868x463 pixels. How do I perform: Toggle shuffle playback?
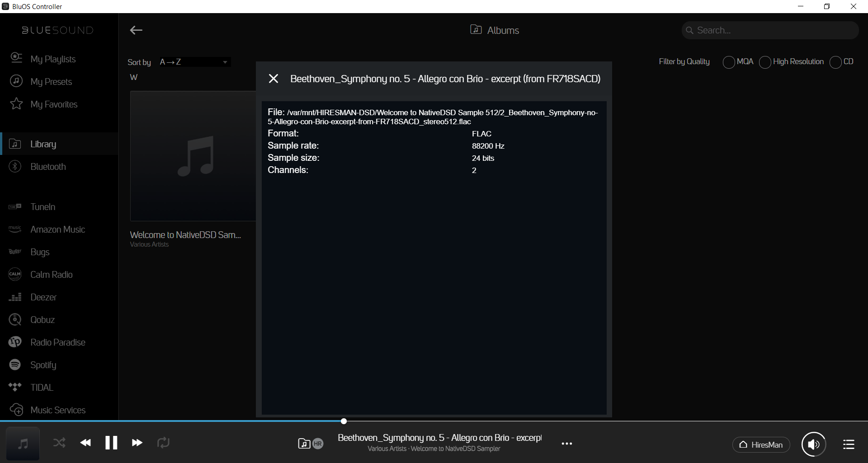[59, 443]
